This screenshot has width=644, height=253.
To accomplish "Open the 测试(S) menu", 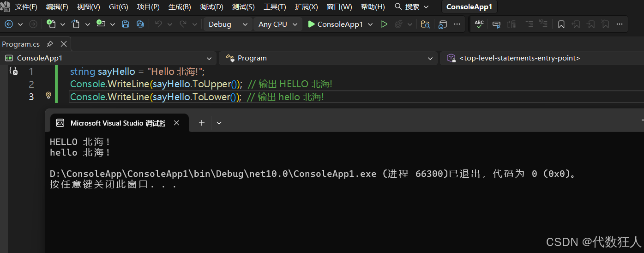I will [243, 7].
